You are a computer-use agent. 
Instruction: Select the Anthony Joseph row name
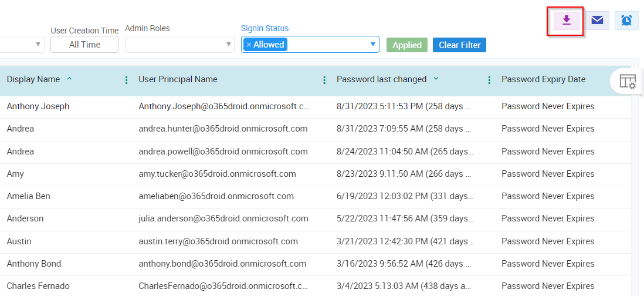point(38,106)
